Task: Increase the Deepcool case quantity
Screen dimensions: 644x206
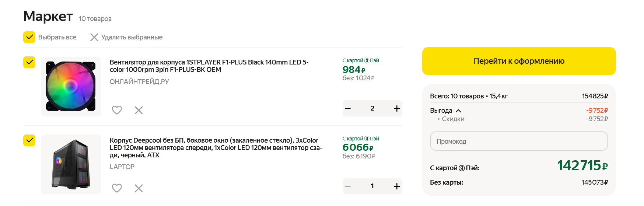Action: coord(396,186)
